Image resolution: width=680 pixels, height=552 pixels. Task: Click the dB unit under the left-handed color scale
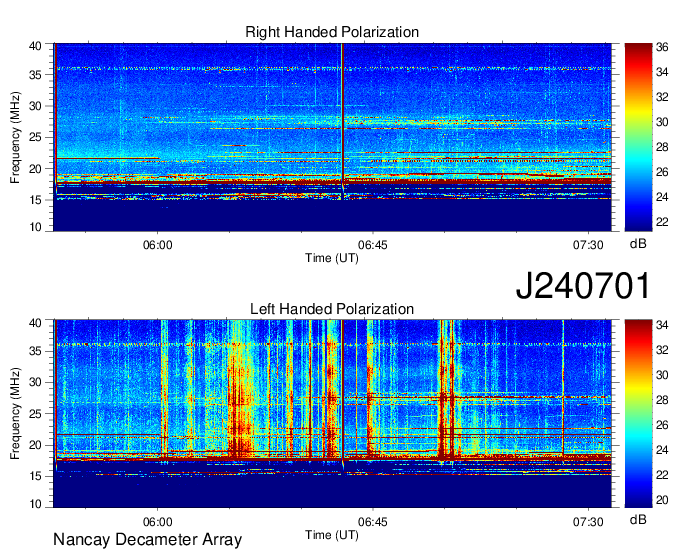[638, 520]
